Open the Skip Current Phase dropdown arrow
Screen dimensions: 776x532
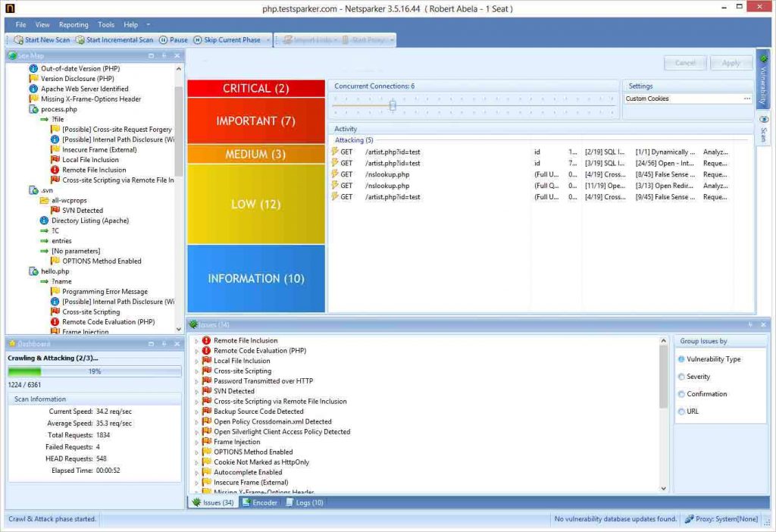point(268,40)
